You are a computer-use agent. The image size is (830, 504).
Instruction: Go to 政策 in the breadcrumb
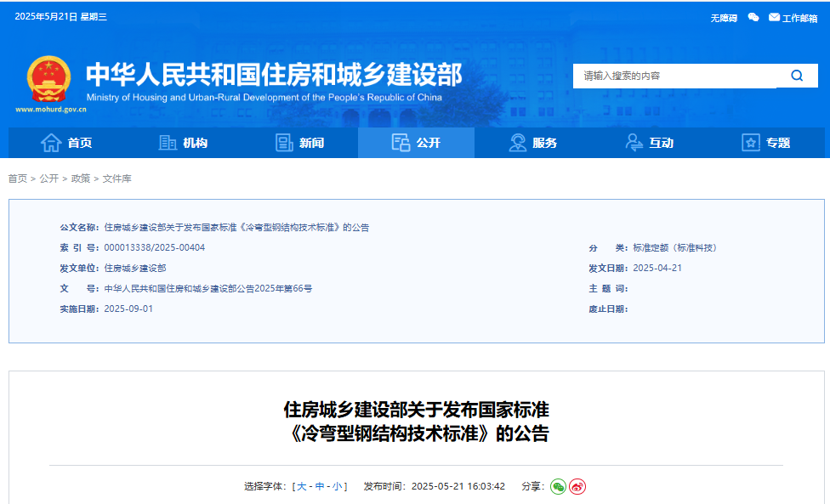tap(81, 178)
